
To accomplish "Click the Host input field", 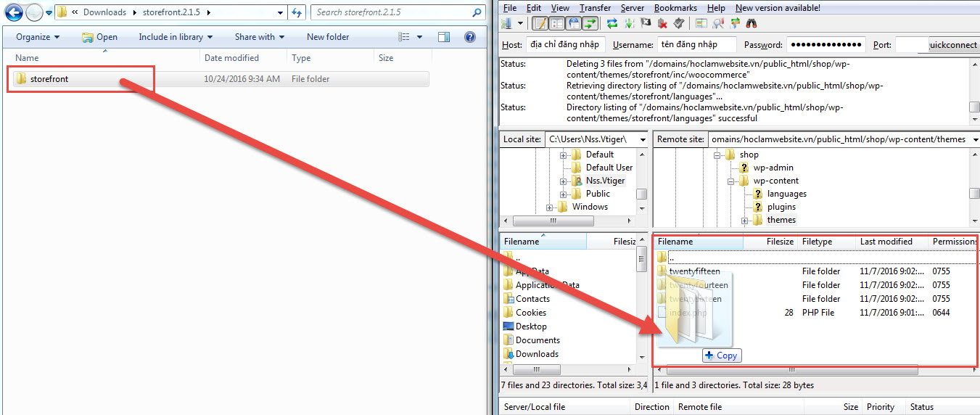I will (567, 45).
